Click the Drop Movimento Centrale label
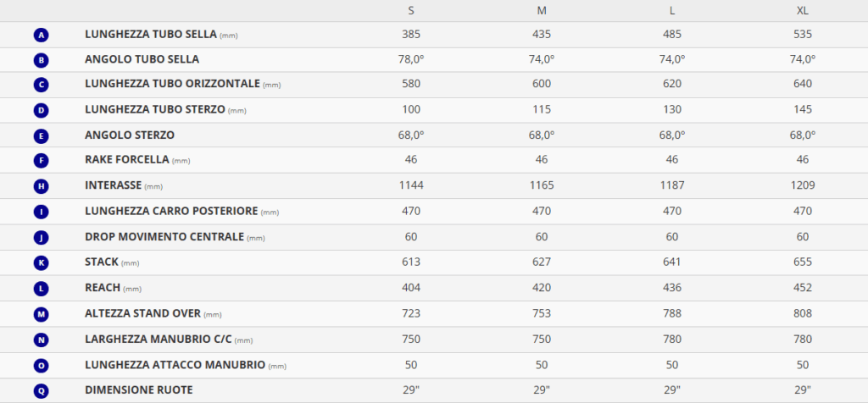This screenshot has width=868, height=403. coord(167,237)
